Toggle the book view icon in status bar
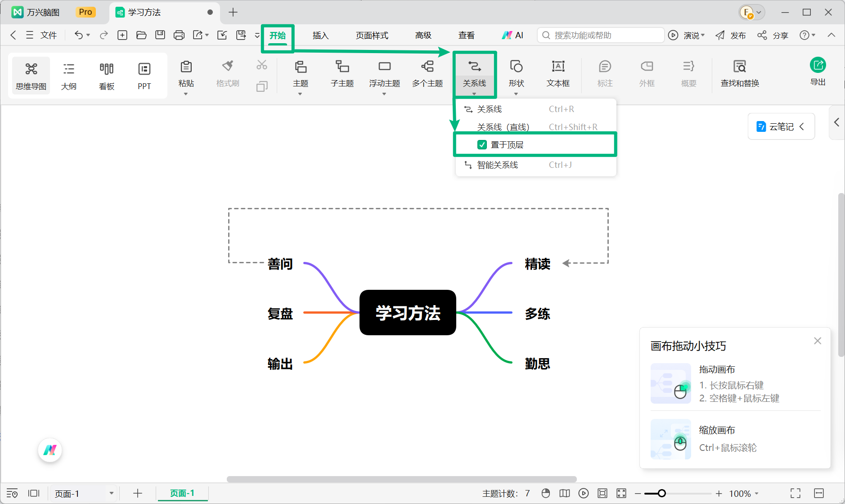 tap(565, 493)
